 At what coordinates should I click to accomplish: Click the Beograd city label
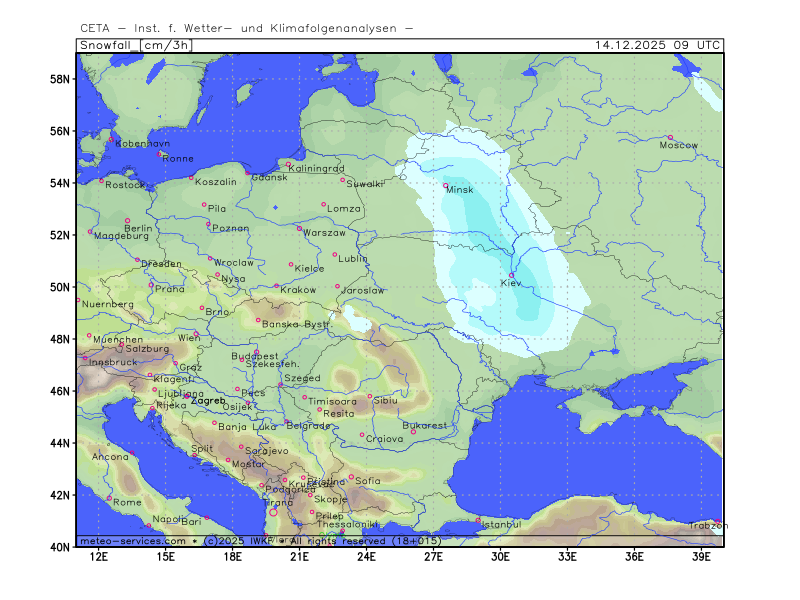(308, 426)
